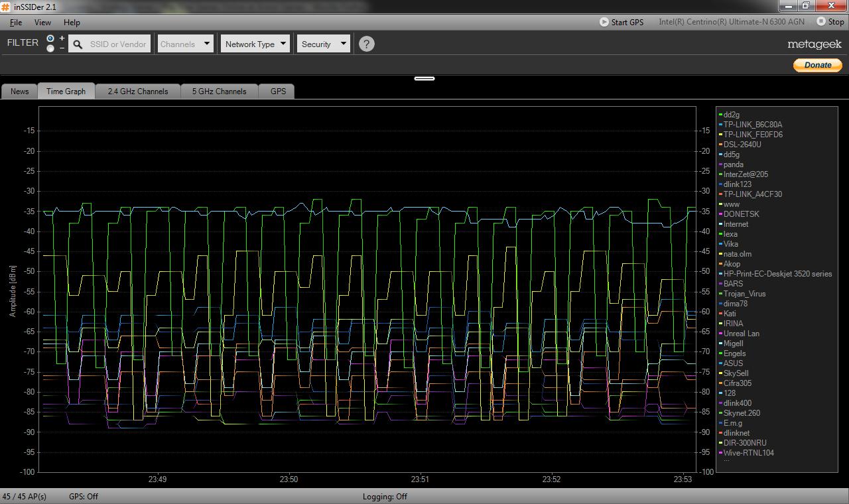Open the File menu
Image resolution: width=849 pixels, height=504 pixels.
[16, 22]
